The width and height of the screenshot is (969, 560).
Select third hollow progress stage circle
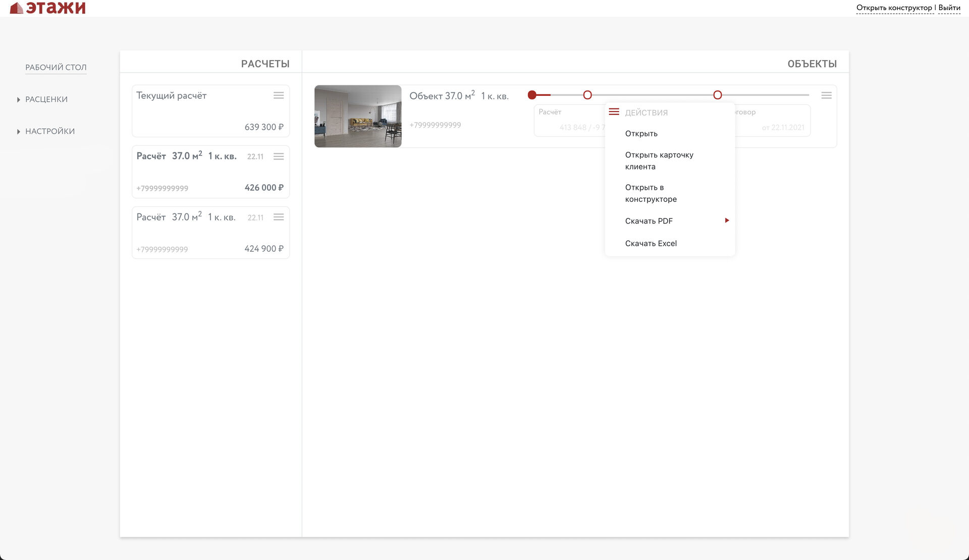[x=718, y=95]
